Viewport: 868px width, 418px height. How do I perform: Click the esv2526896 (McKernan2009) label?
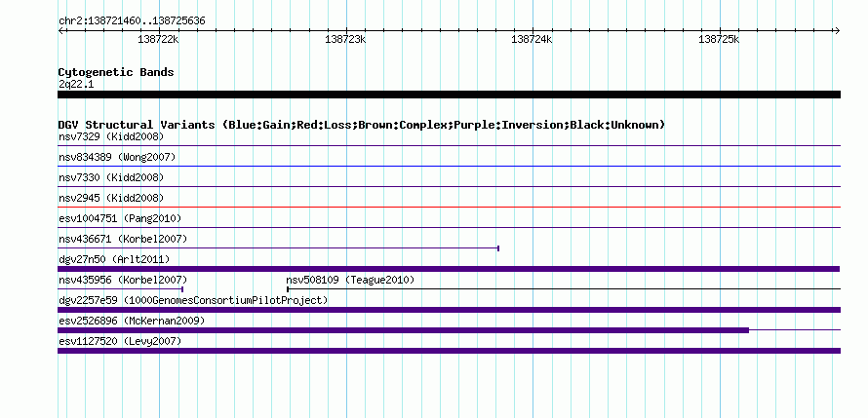pyautogui.click(x=132, y=321)
